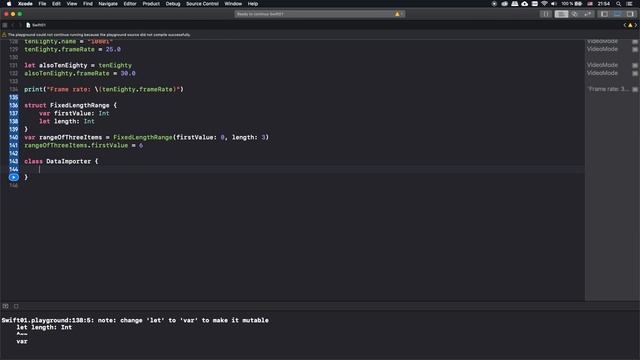Click the Wi-Fi status icon
This screenshot has height=360, width=640.
pos(544,4)
